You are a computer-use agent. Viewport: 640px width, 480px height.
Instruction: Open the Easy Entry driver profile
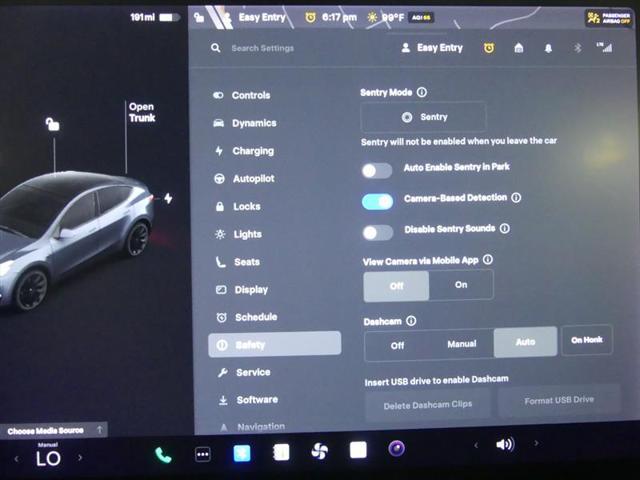[432, 48]
